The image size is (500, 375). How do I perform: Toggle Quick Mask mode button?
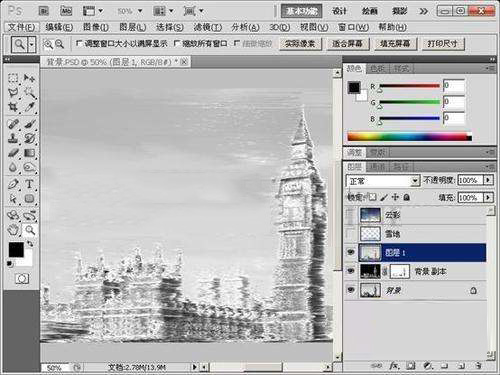tap(22, 279)
